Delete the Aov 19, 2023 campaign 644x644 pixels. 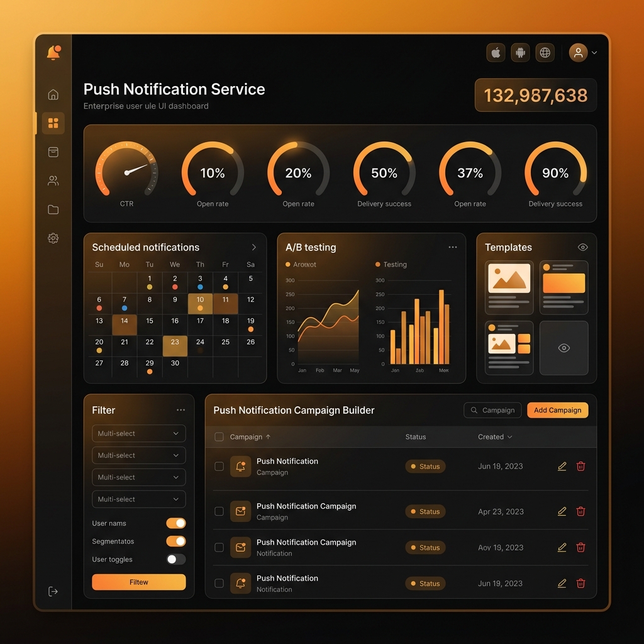pyautogui.click(x=580, y=548)
